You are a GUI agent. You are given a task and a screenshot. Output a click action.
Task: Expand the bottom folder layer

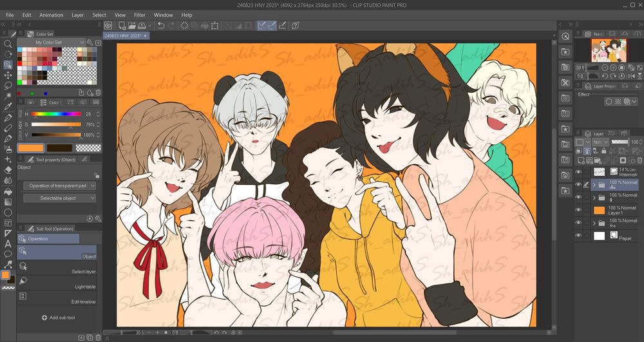[x=594, y=223]
